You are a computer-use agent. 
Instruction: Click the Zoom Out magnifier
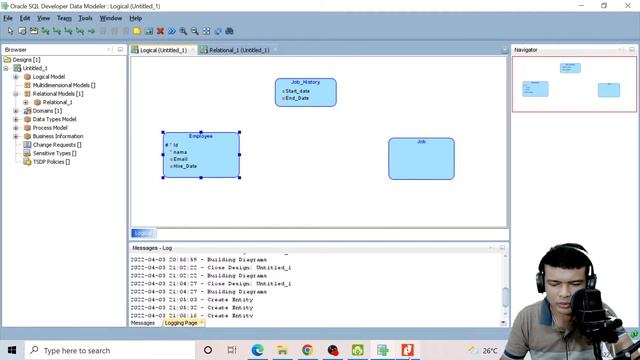coord(195,31)
